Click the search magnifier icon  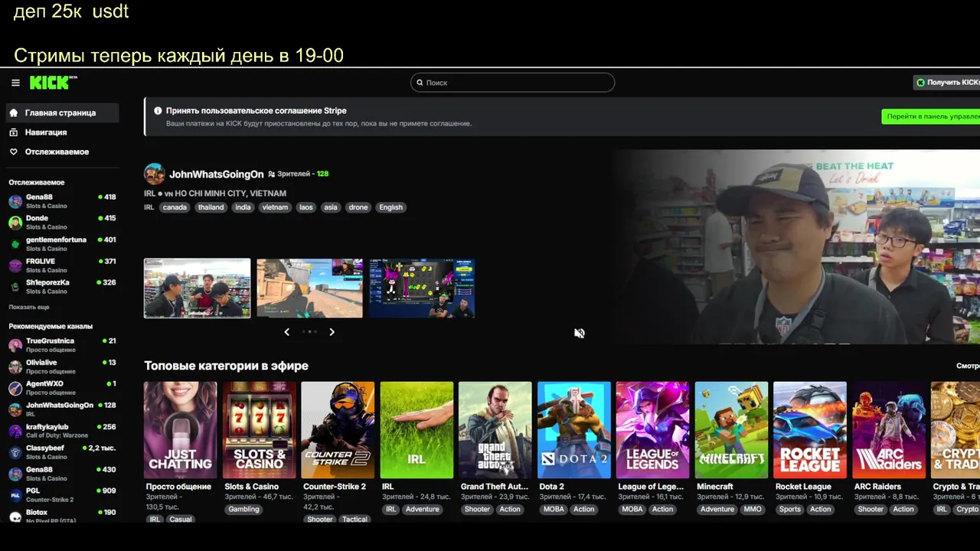tap(419, 83)
